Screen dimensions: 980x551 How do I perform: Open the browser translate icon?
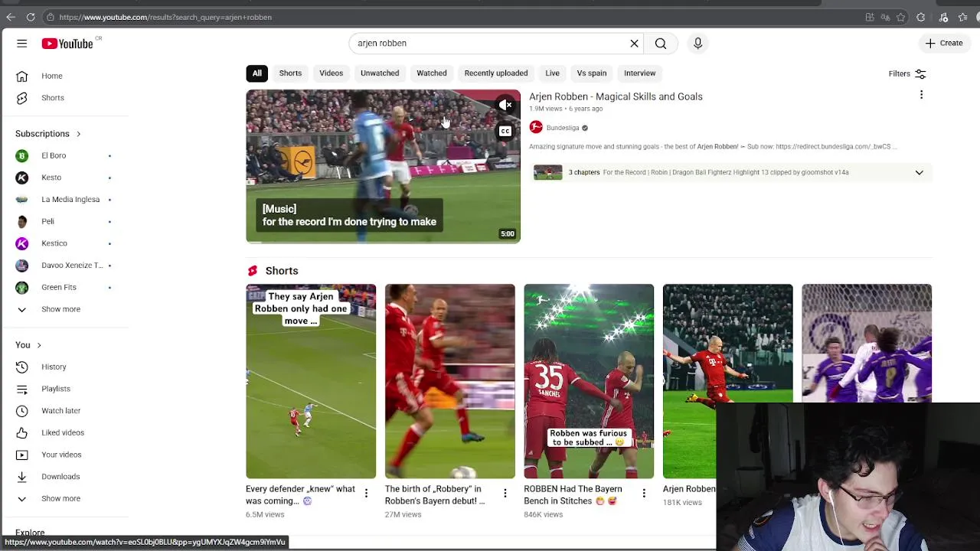(885, 17)
